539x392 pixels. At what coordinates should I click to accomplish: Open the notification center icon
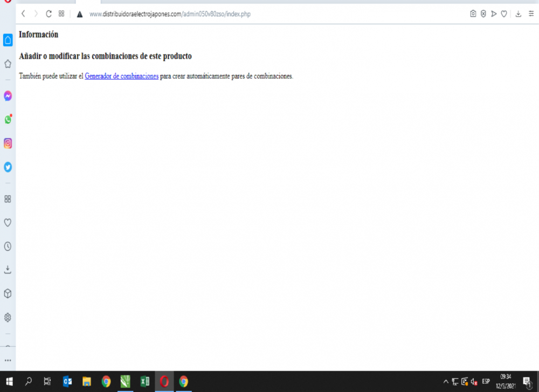(527, 381)
